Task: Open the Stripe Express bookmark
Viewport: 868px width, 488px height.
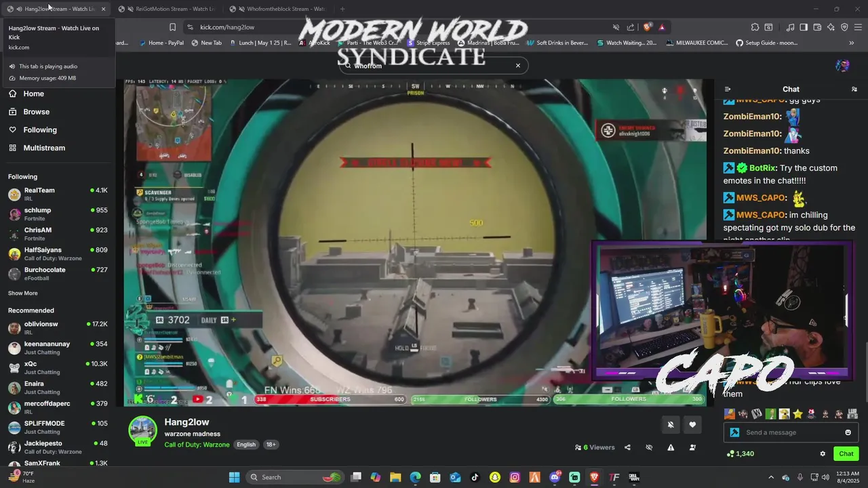Action: tap(428, 43)
